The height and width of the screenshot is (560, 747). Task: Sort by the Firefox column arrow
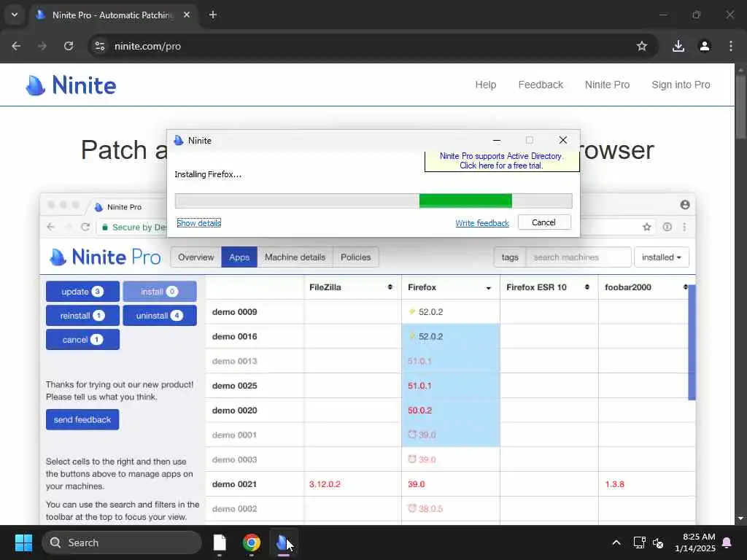coord(488,287)
